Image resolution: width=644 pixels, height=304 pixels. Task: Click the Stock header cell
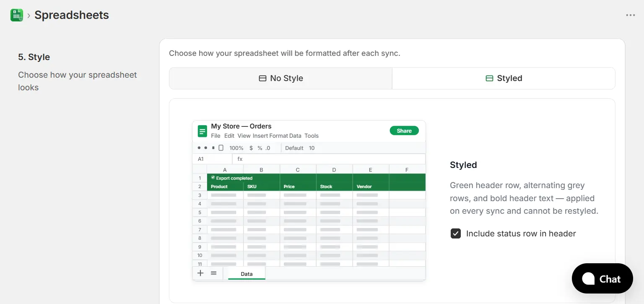click(x=335, y=186)
